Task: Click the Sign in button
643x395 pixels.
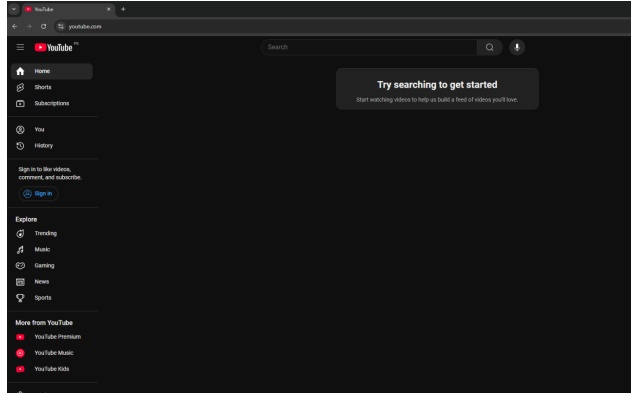Action: pos(38,194)
